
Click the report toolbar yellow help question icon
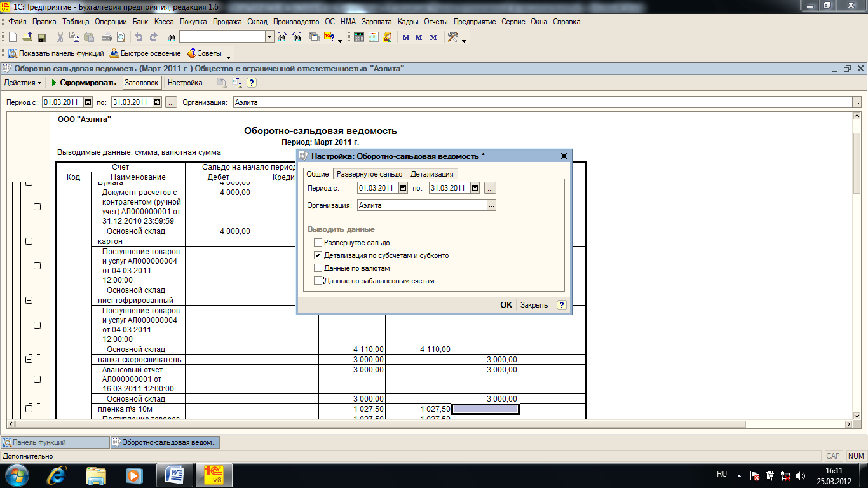click(252, 83)
